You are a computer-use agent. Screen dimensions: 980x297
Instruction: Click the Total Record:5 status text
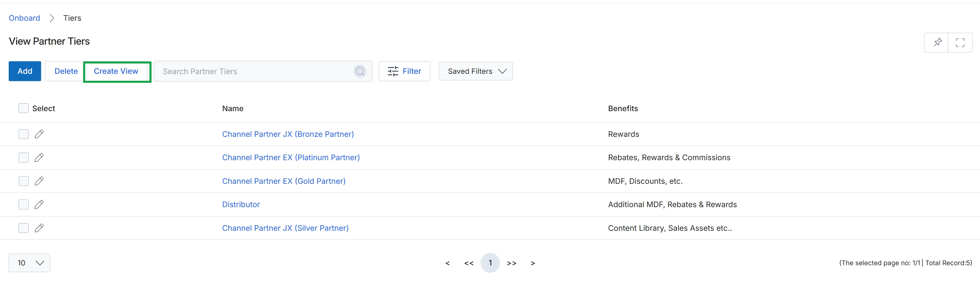[949, 263]
